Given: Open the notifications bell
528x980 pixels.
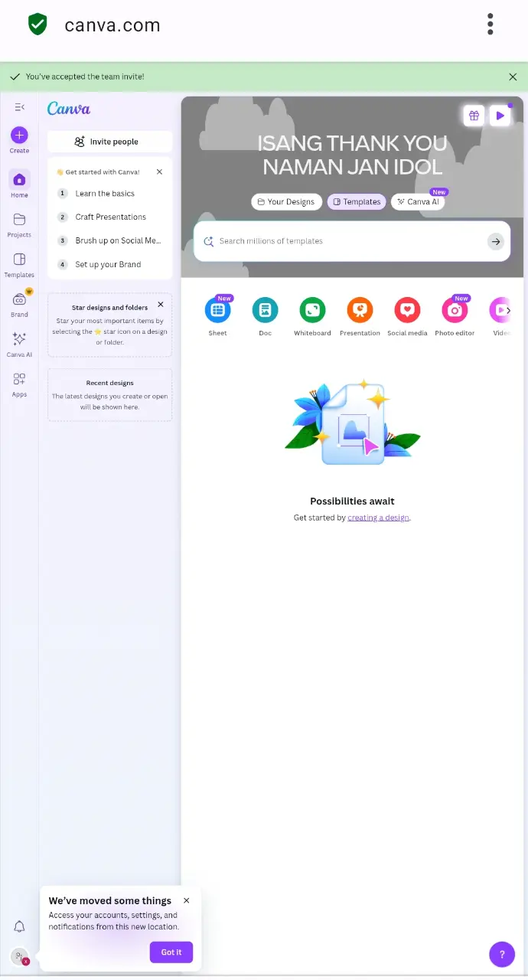Looking at the screenshot, I should [x=20, y=927].
